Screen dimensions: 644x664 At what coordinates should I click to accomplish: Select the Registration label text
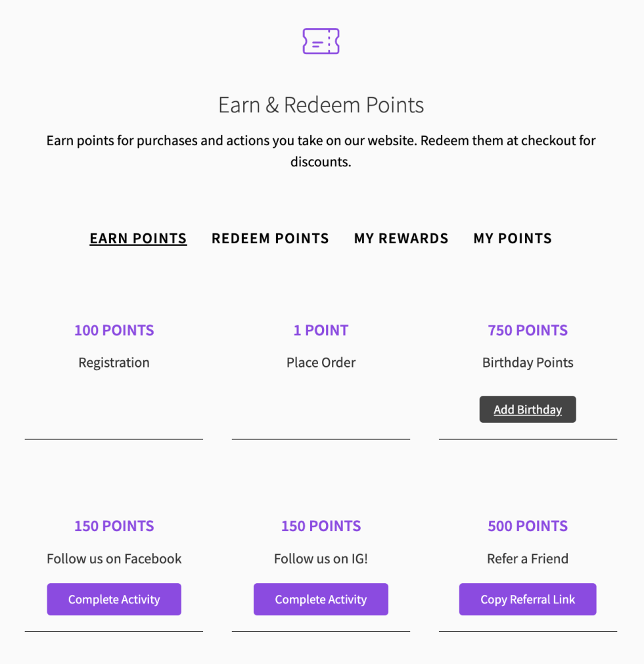pos(114,363)
